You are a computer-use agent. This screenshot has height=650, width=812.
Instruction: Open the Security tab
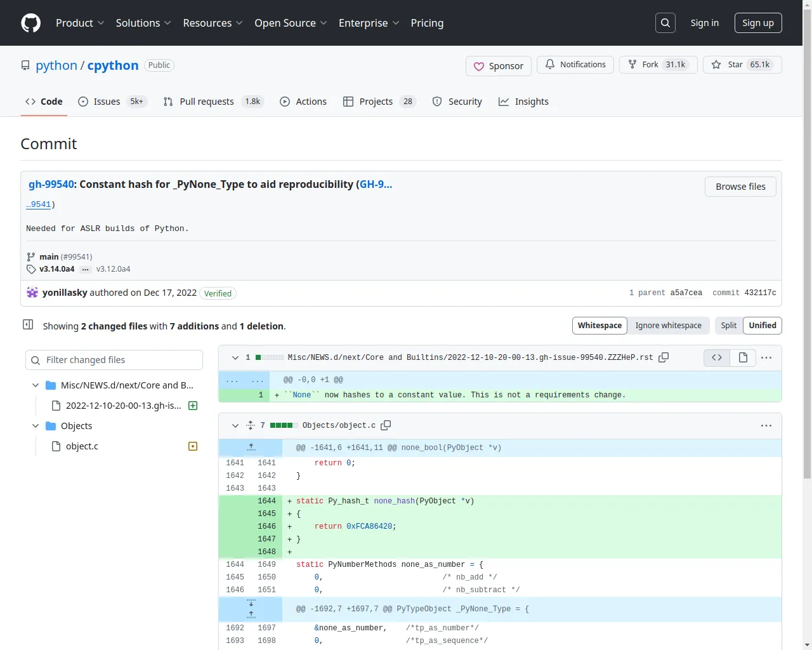click(457, 102)
